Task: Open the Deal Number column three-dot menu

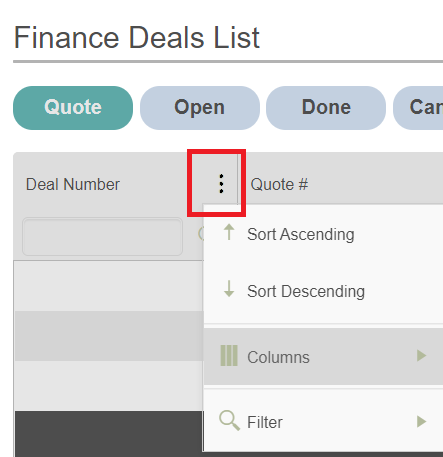Action: pyautogui.click(x=221, y=184)
